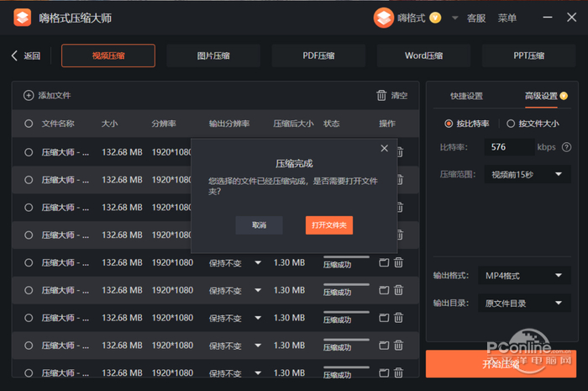
Task: Switch to the Word压缩 tab
Action: click(x=423, y=55)
